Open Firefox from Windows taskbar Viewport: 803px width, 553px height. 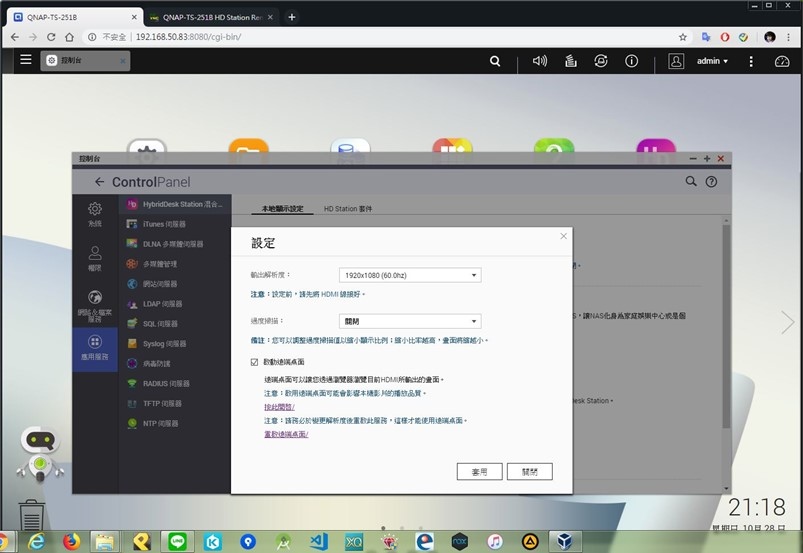tap(72, 542)
